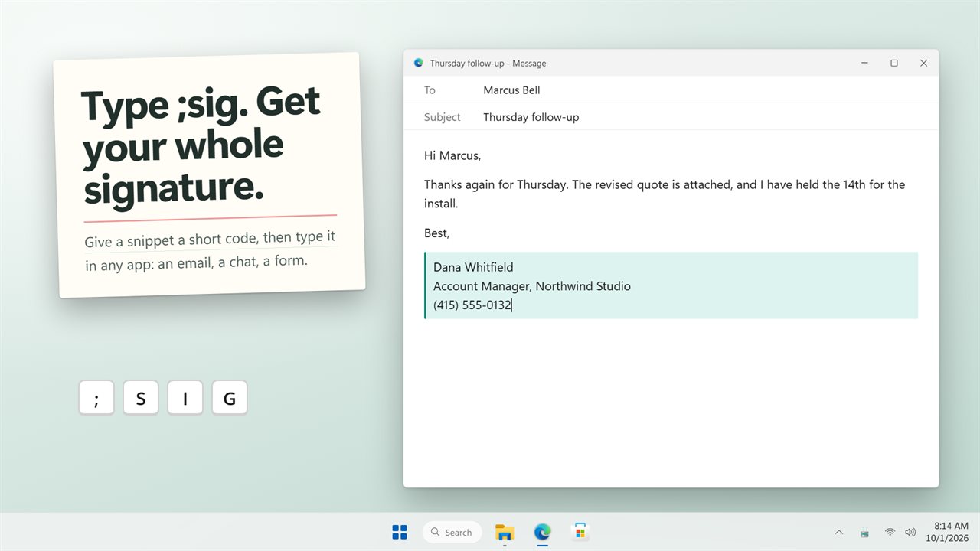Image resolution: width=980 pixels, height=551 pixels.
Task: Click the I key cap
Action: click(185, 398)
